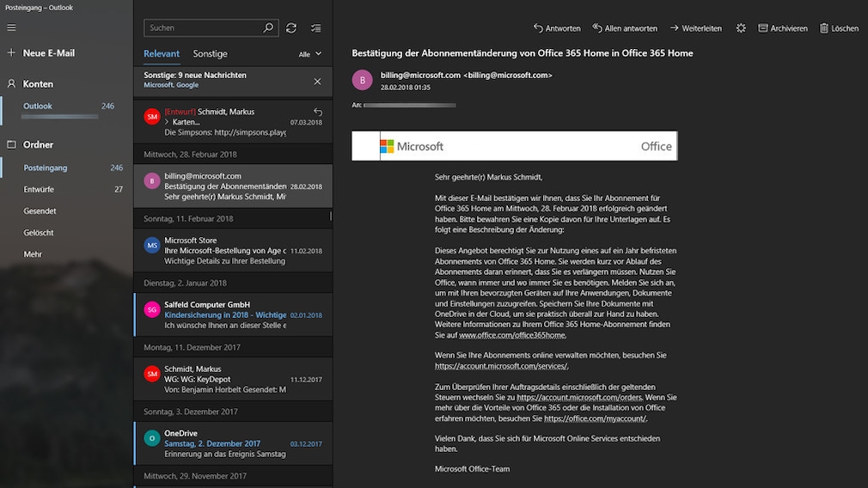Image resolution: width=868 pixels, height=488 pixels.
Task: Open the account.microsoft.com/services link
Action: pos(500,366)
